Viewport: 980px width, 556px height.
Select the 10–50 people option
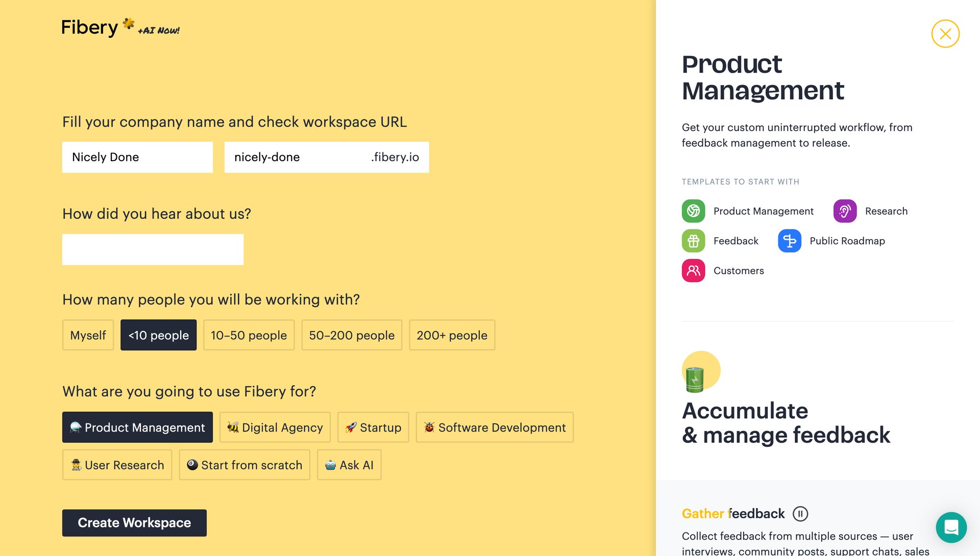[249, 335]
